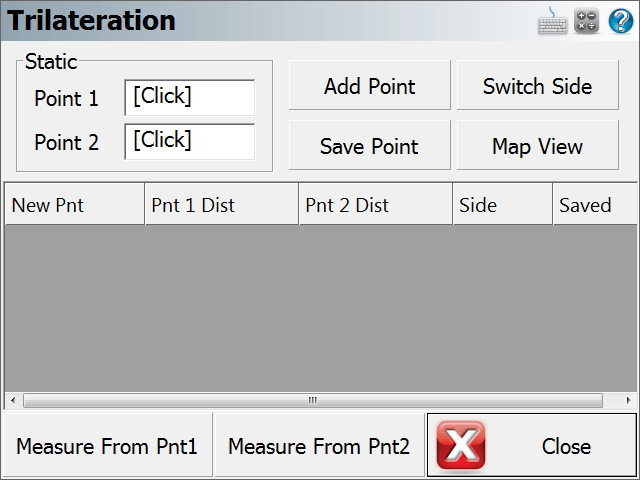Select the Point 2 input field
The height and width of the screenshot is (480, 640).
pos(190,142)
